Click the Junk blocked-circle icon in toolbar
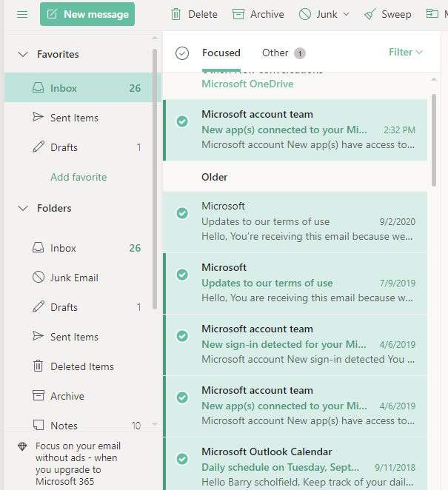The image size is (448, 490). [x=305, y=14]
